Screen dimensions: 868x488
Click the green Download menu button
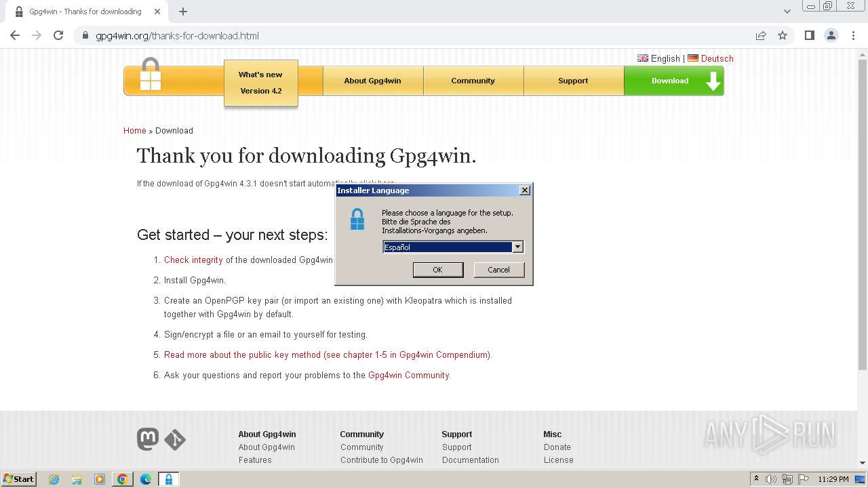click(673, 81)
